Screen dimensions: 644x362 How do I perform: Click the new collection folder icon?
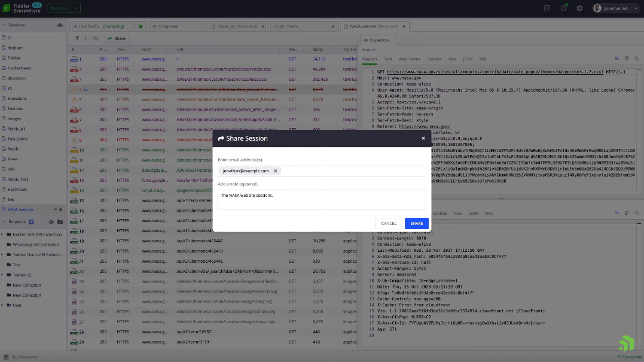click(60, 222)
